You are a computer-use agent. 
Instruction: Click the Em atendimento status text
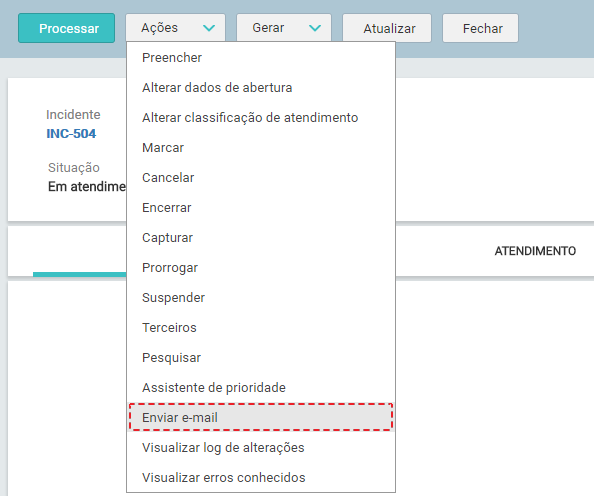click(x=87, y=186)
